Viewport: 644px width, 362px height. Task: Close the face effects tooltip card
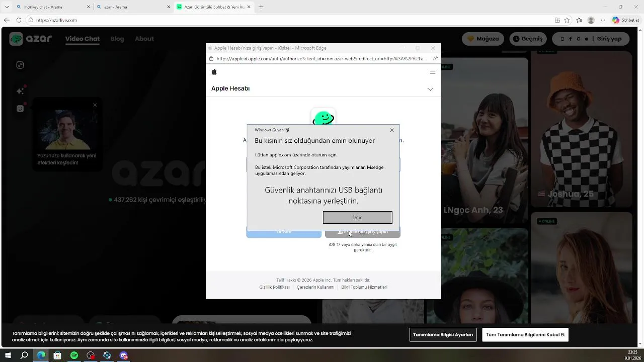coord(95,105)
